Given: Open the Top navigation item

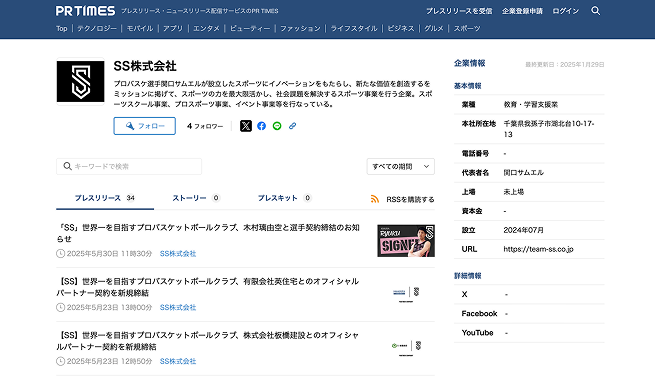Looking at the screenshot, I should [62, 28].
